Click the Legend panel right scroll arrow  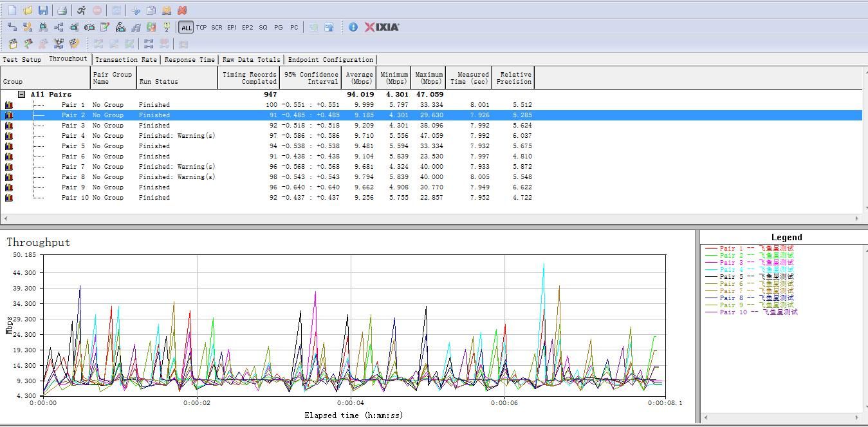(x=856, y=417)
